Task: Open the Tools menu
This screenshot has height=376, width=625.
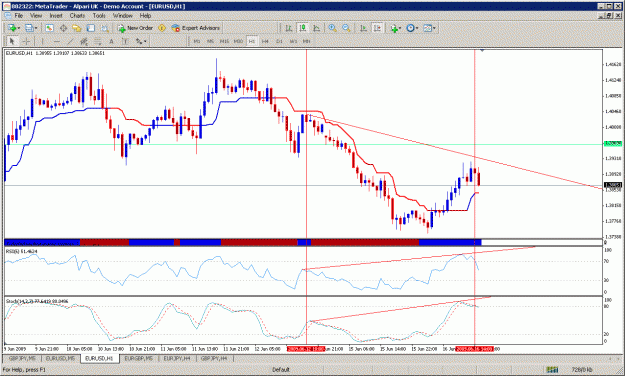Action: tap(99, 16)
